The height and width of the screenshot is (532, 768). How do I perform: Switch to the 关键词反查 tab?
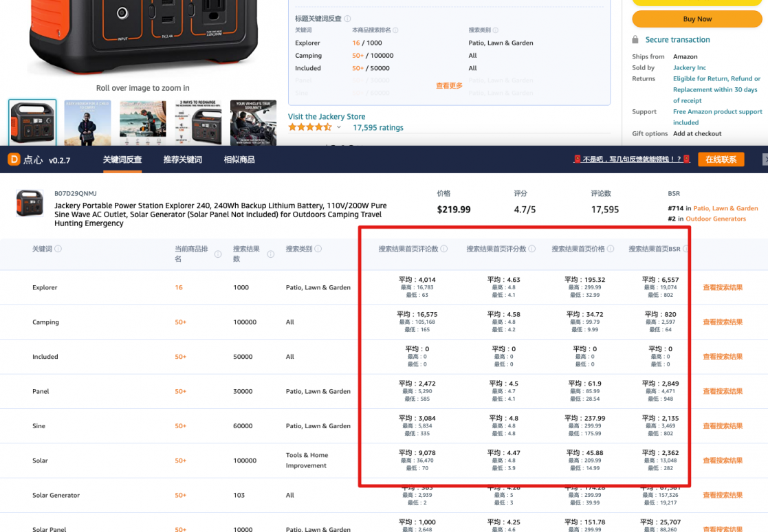(122, 159)
